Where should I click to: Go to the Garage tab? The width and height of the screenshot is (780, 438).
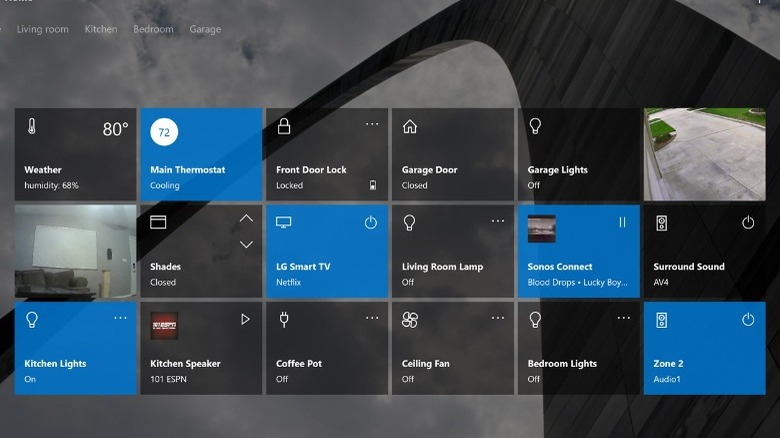(x=205, y=29)
